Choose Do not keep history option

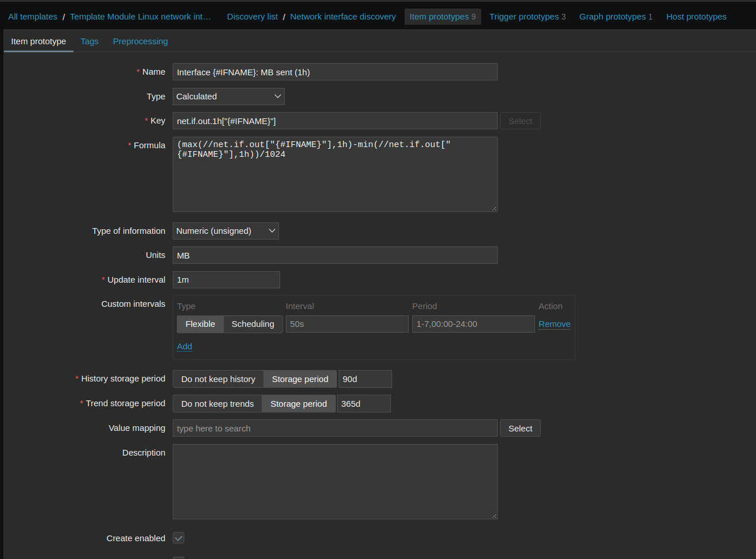[218, 379]
